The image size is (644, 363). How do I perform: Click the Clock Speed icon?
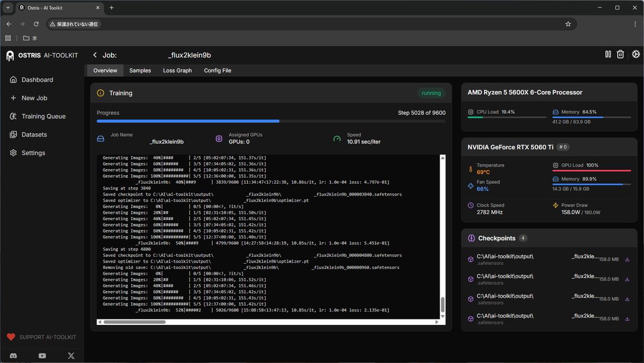[471, 205]
